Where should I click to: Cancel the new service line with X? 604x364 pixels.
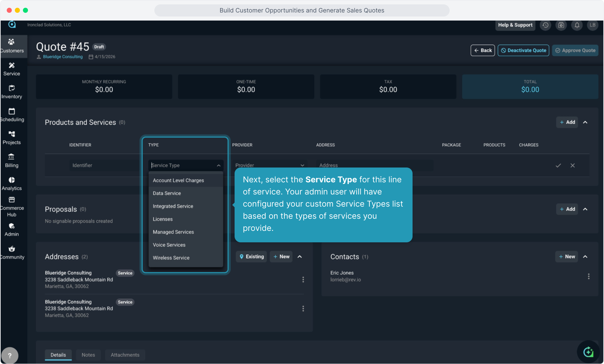572,165
